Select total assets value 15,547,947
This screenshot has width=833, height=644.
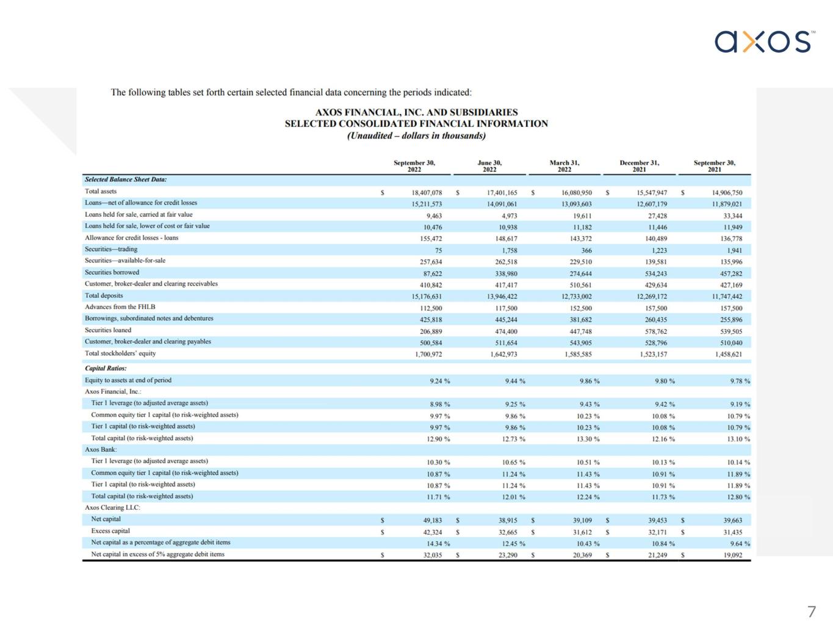652,193
